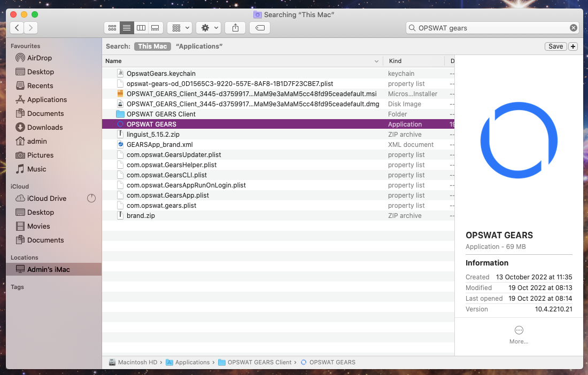Open the gear action menu

[208, 28]
